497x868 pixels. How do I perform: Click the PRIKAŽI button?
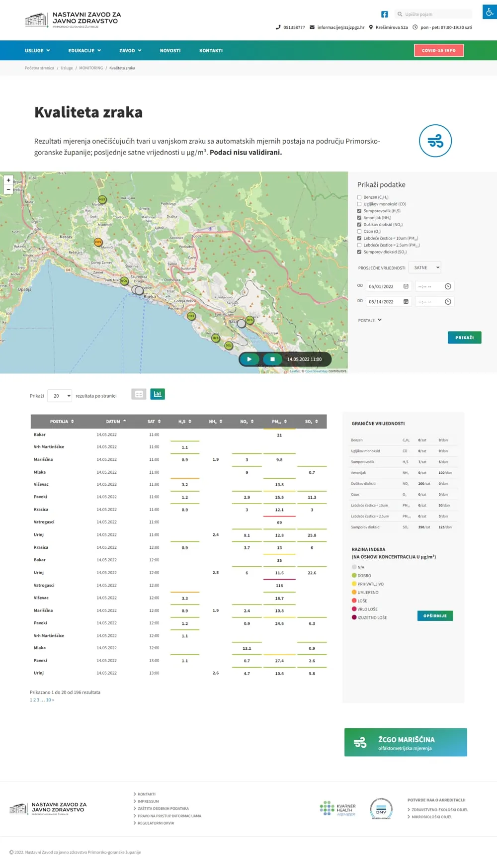coord(465,338)
